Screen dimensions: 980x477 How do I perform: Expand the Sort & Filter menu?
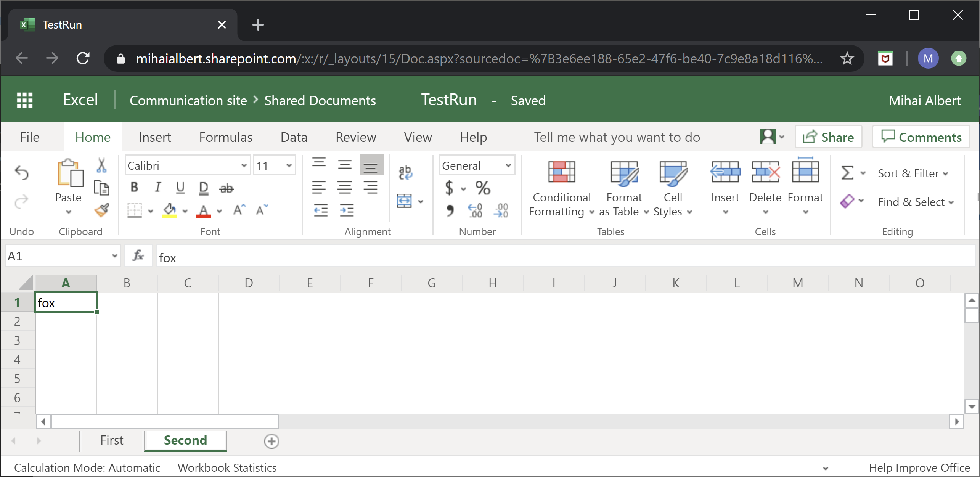(913, 173)
